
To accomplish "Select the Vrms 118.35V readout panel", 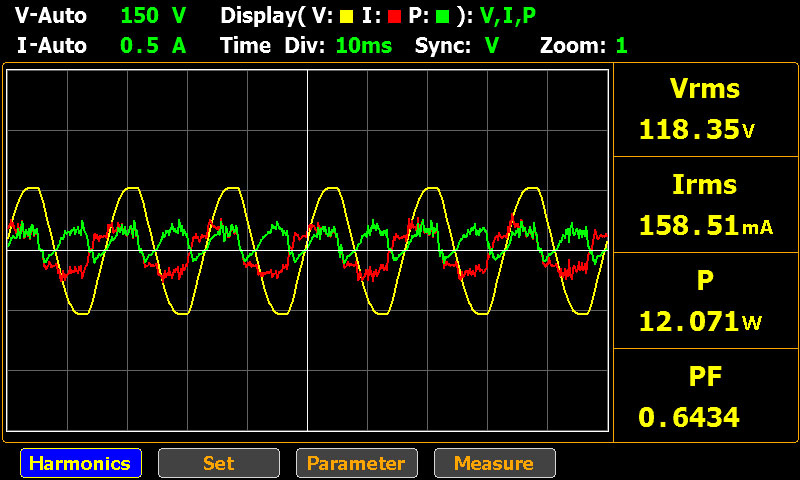I will (x=705, y=110).
